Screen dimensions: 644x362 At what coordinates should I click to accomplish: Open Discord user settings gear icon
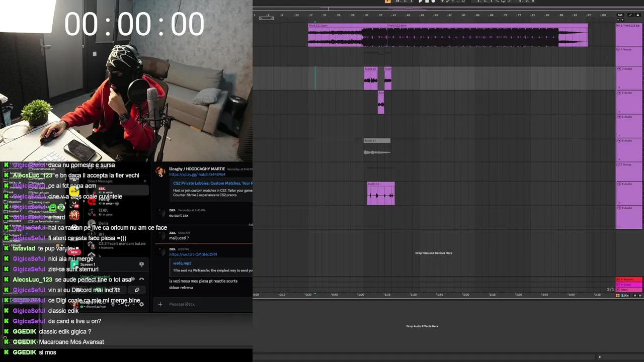[141, 304]
